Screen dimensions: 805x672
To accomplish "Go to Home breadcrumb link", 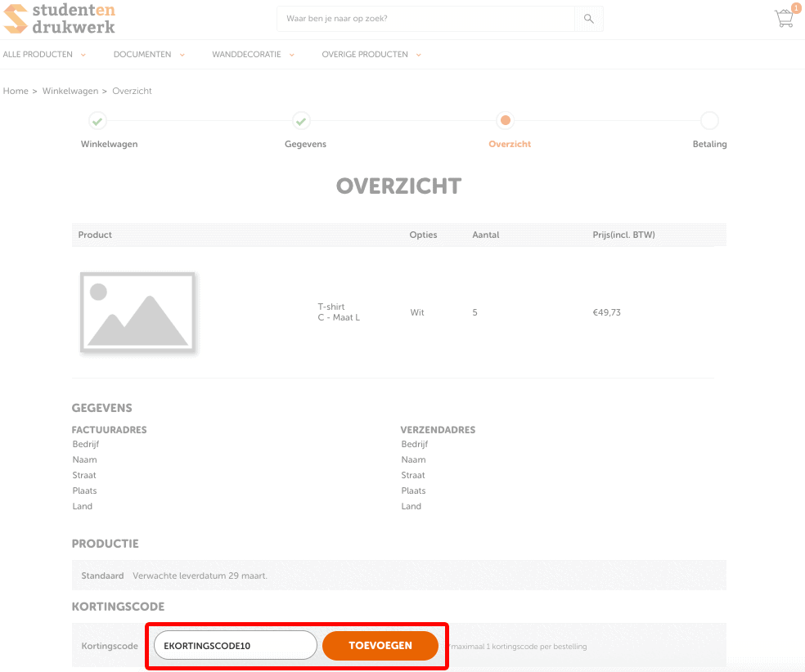I will pyautogui.click(x=16, y=91).
